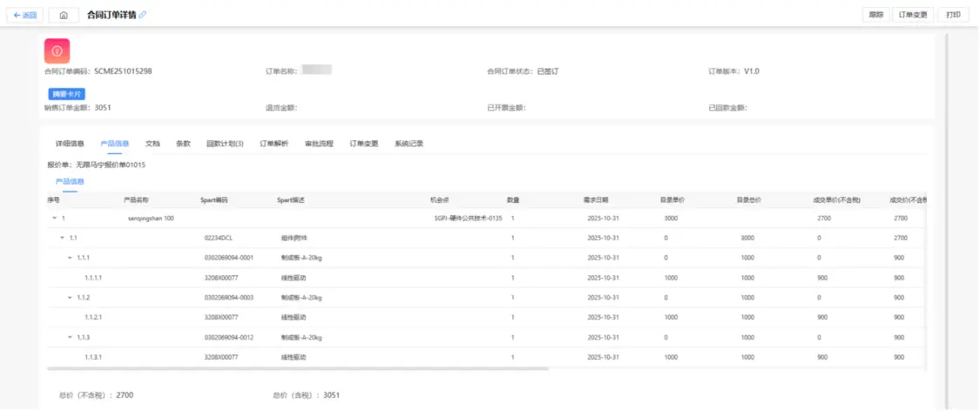The width and height of the screenshot is (980, 411).
Task: Collapse tree row 1.1.2
Action: (70, 298)
